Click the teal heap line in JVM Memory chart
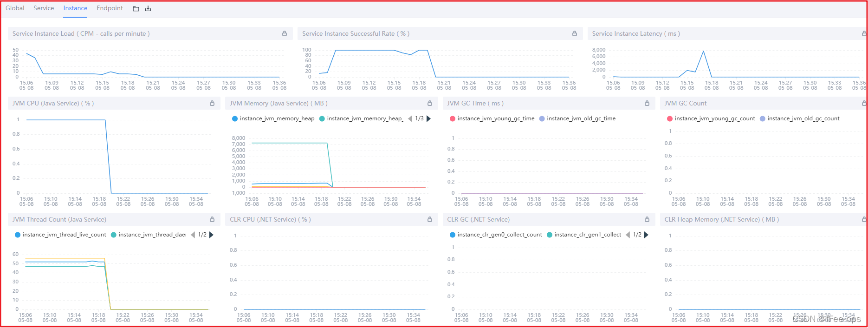Screen dimensions: 868x328 290,143
